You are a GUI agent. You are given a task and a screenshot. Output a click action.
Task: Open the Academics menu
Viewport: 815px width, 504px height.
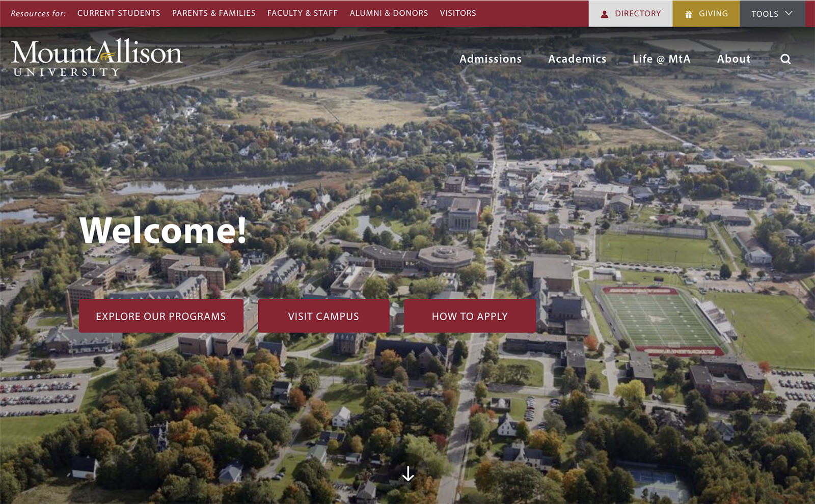[577, 59]
